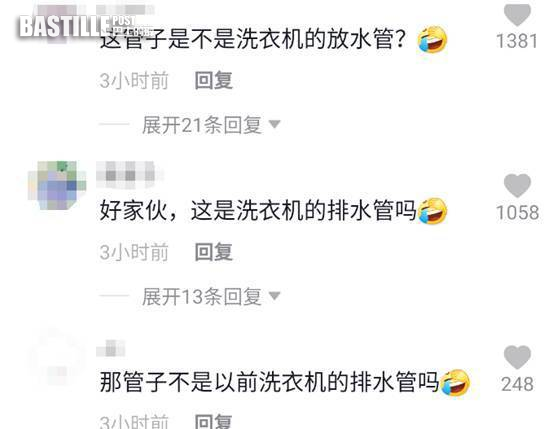553x429 pixels.
Task: Click the laughing emoji in first comment
Action: click(x=432, y=40)
